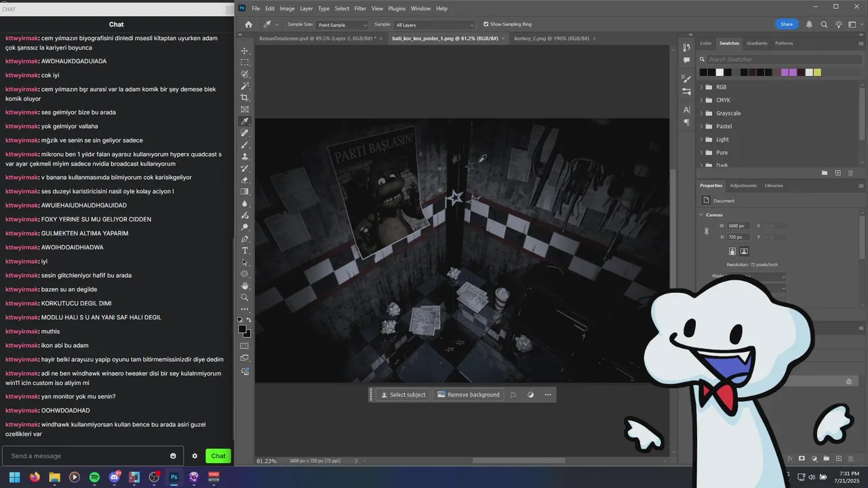
Task: Select the Move tool
Action: tap(245, 51)
